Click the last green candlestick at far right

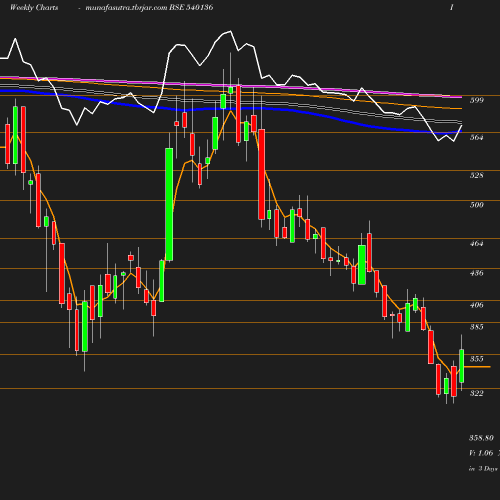click(462, 366)
